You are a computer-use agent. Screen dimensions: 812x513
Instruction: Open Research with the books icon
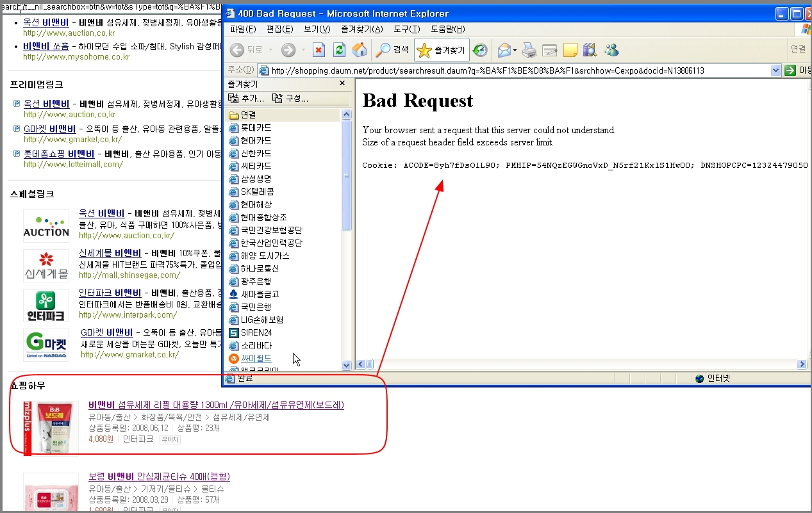click(x=590, y=50)
